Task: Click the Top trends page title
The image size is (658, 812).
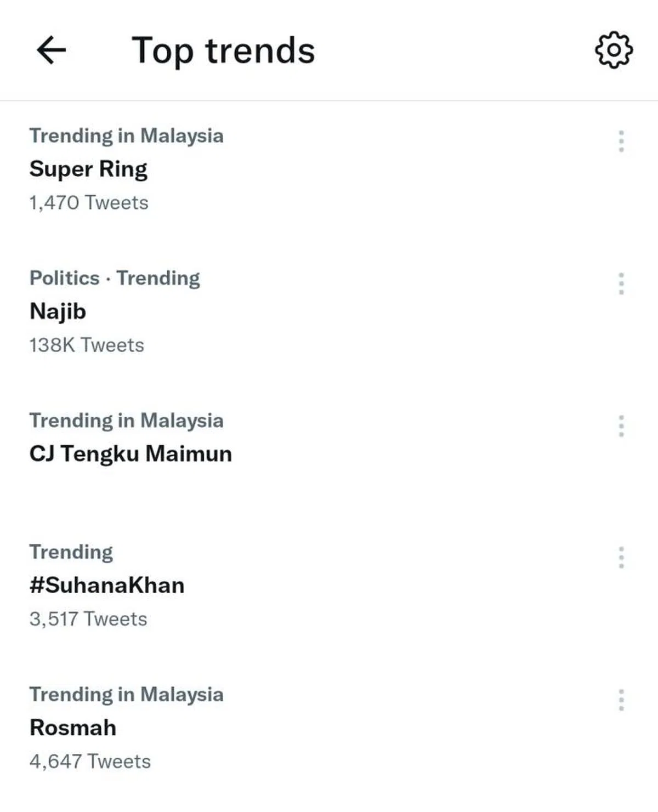Action: click(x=223, y=50)
